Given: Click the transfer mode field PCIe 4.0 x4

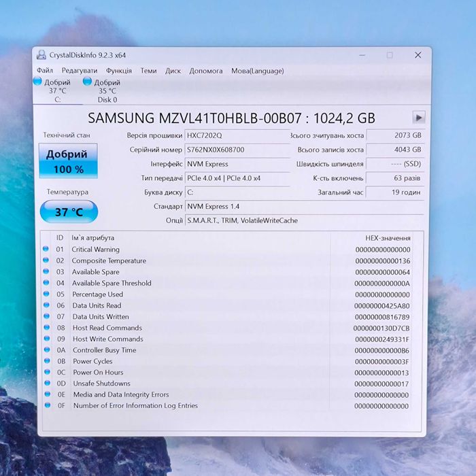Looking at the screenshot, I should [x=237, y=178].
